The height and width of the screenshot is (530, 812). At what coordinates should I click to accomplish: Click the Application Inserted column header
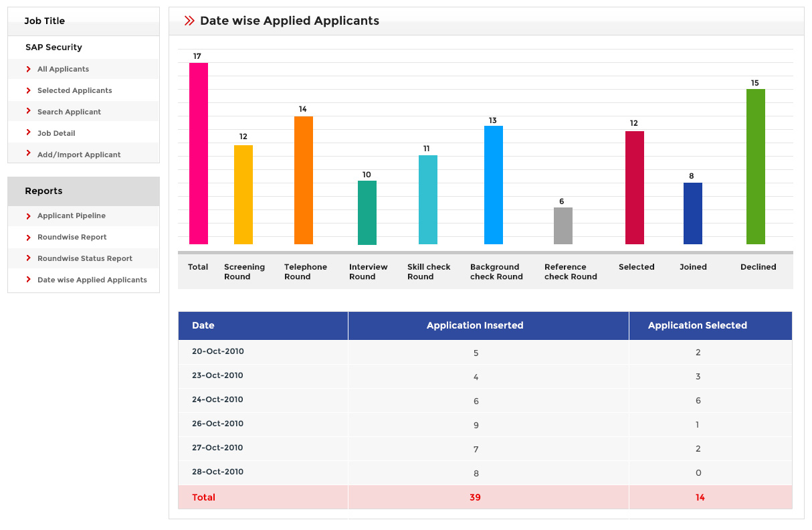point(488,326)
